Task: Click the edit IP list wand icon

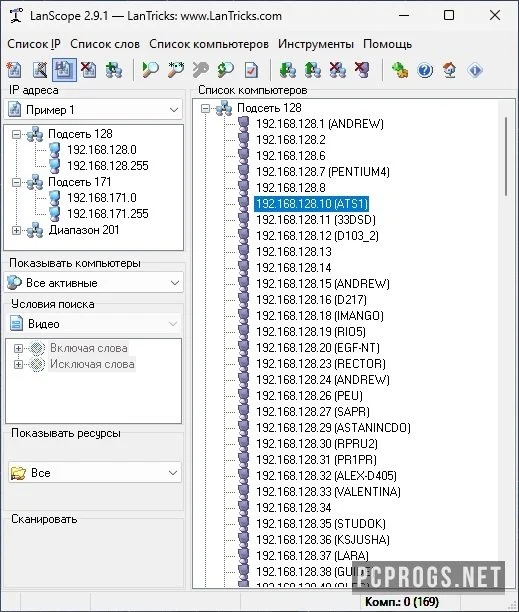Action: pyautogui.click(x=39, y=70)
